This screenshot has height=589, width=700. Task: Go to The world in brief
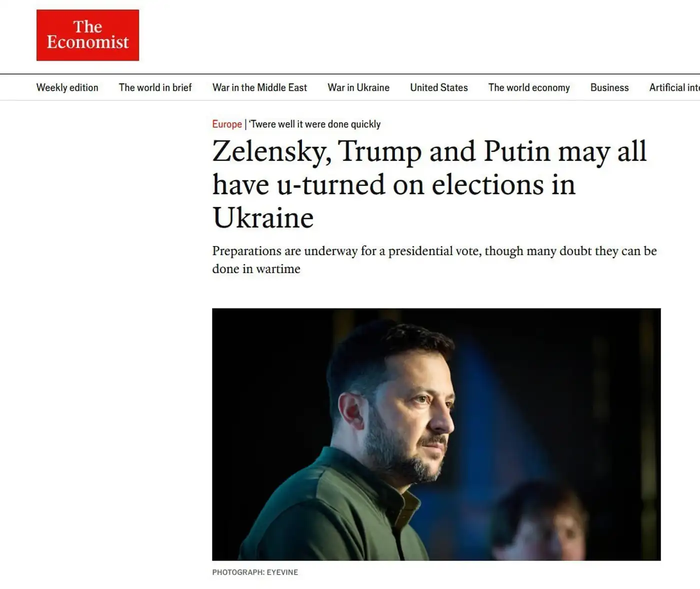(x=155, y=87)
